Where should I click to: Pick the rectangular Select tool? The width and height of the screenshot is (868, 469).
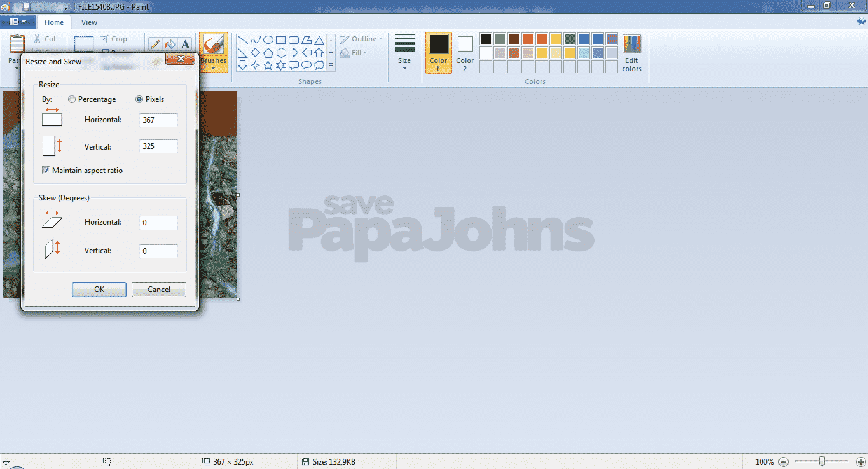pyautogui.click(x=84, y=44)
